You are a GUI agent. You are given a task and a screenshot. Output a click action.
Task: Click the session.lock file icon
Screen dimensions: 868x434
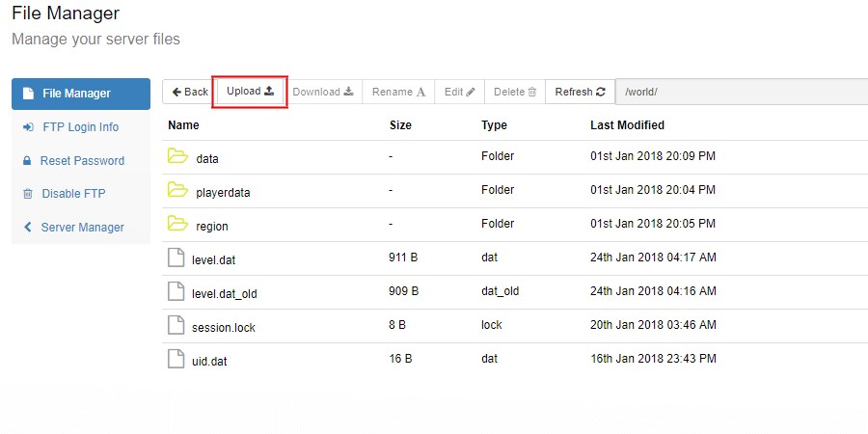[x=176, y=325]
